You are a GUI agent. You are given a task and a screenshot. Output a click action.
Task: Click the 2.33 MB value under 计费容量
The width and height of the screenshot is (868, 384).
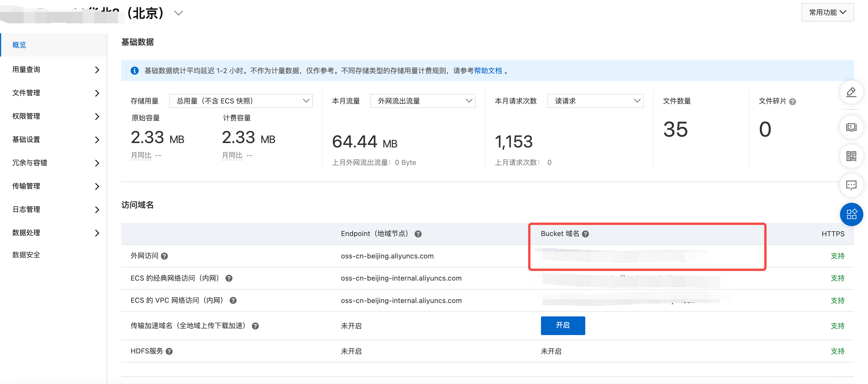coord(248,138)
